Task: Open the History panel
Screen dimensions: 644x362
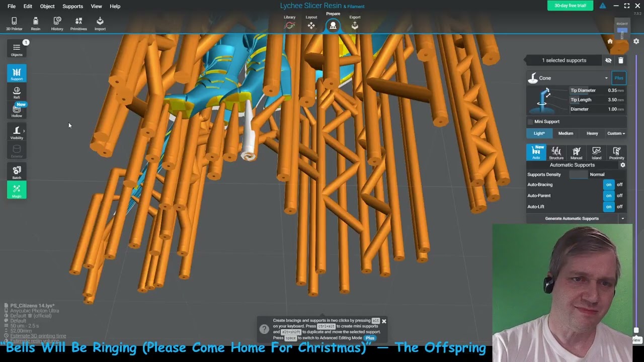Action: click(x=57, y=23)
